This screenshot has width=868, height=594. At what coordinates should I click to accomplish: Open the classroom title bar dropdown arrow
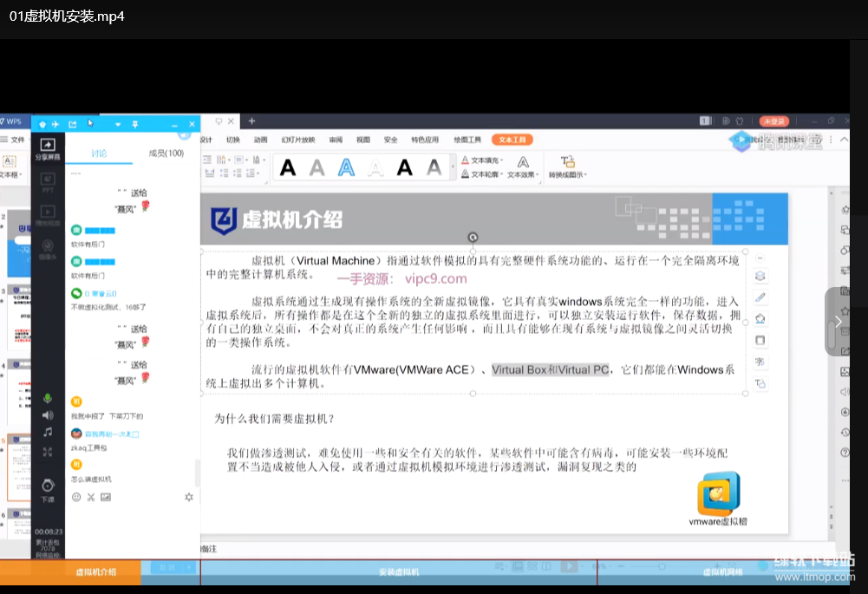(118, 125)
